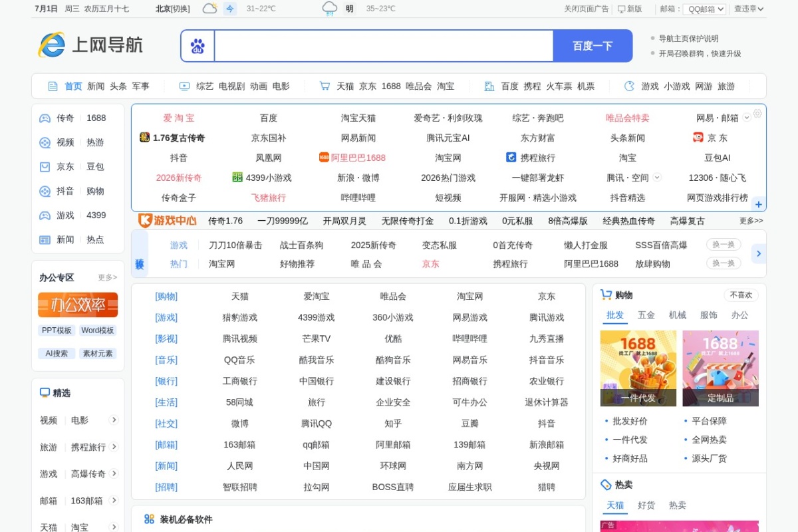Open the 定制品 1688 thumbnail
This screenshot has width=798, height=532.
720,368
